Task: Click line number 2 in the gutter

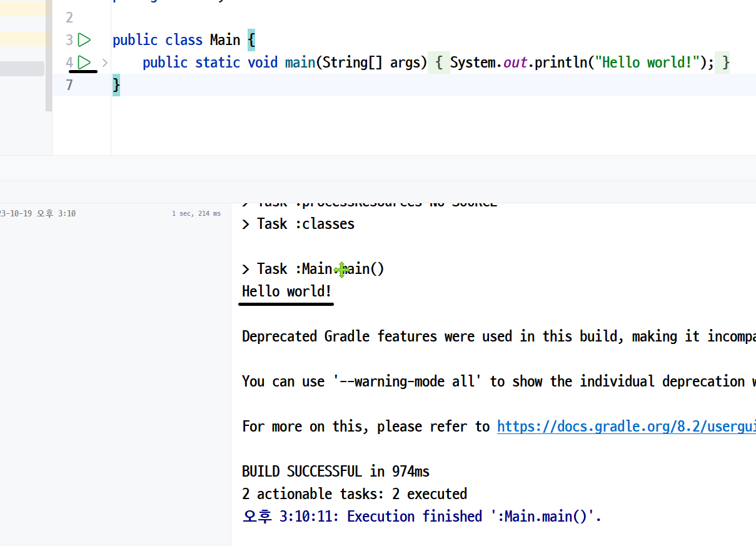Action: point(69,18)
